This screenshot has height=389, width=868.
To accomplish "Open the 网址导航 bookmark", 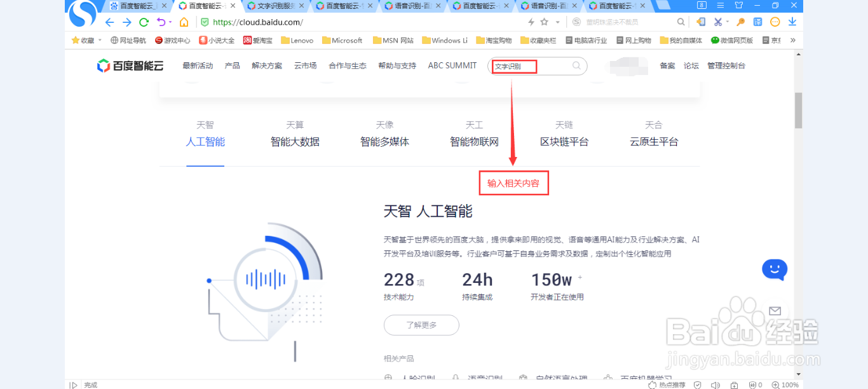I will pyautogui.click(x=128, y=40).
